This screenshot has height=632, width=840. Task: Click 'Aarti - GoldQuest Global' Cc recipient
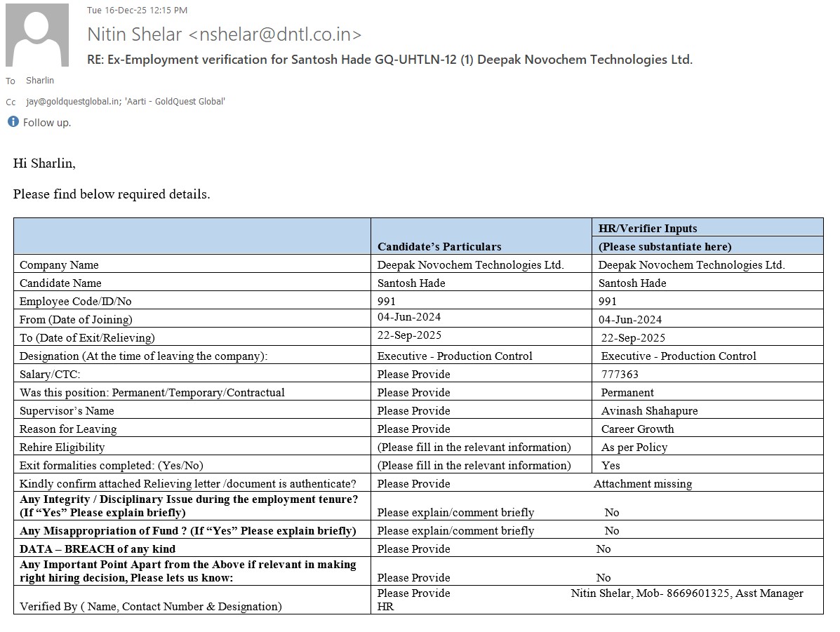pyautogui.click(x=175, y=101)
